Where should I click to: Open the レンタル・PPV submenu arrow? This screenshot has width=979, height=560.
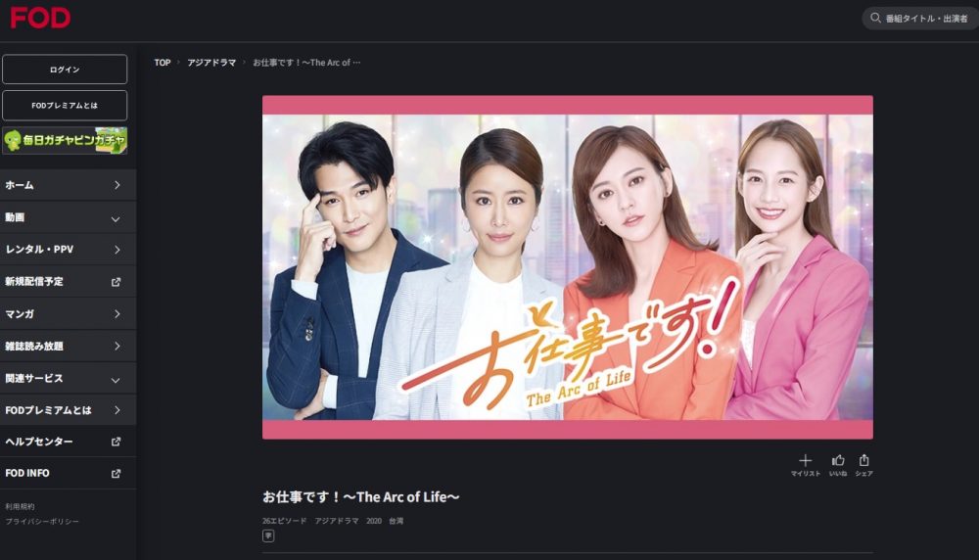[117, 250]
